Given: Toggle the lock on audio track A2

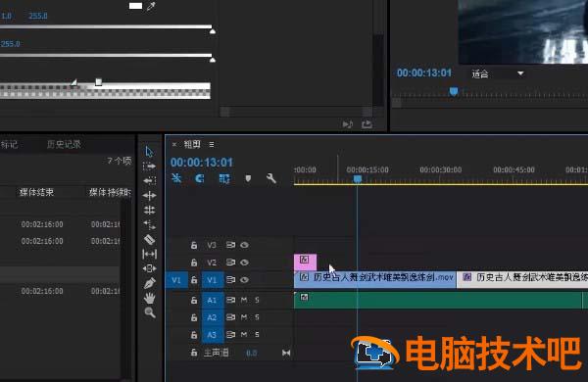Looking at the screenshot, I should pos(194,317).
